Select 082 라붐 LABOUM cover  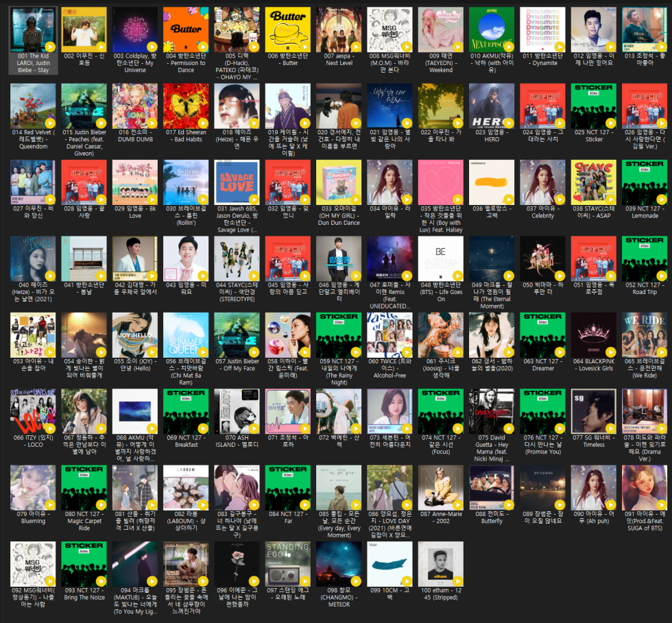(x=186, y=488)
